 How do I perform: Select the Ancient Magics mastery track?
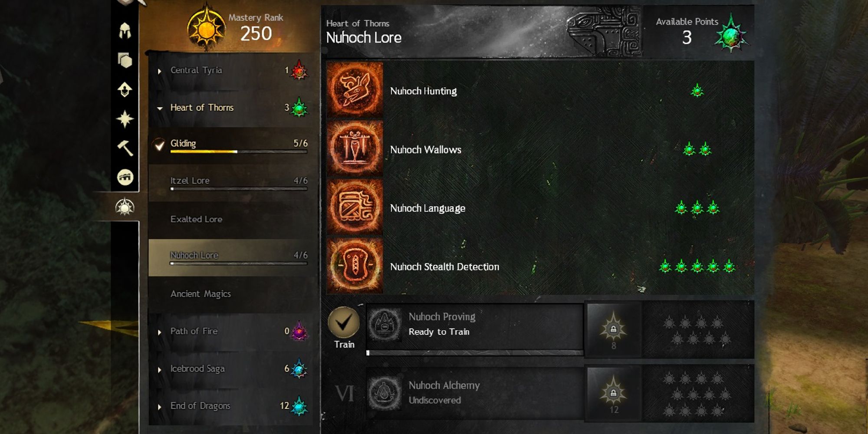(231, 294)
